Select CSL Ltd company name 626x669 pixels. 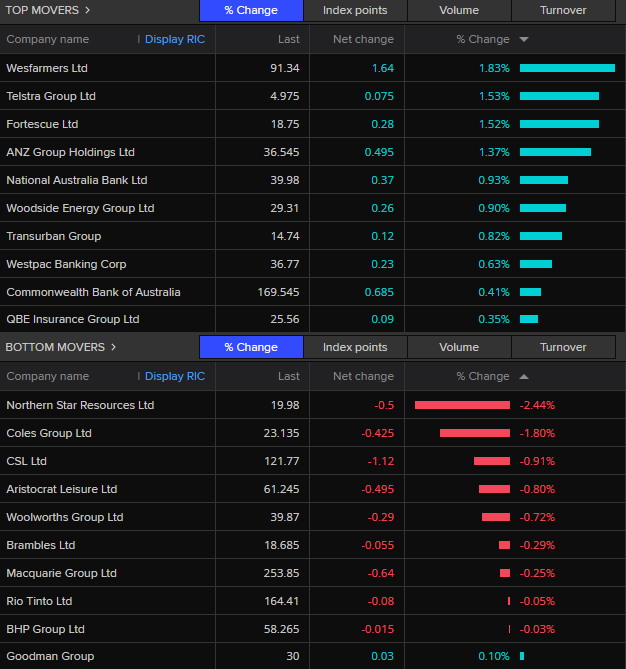click(26, 461)
